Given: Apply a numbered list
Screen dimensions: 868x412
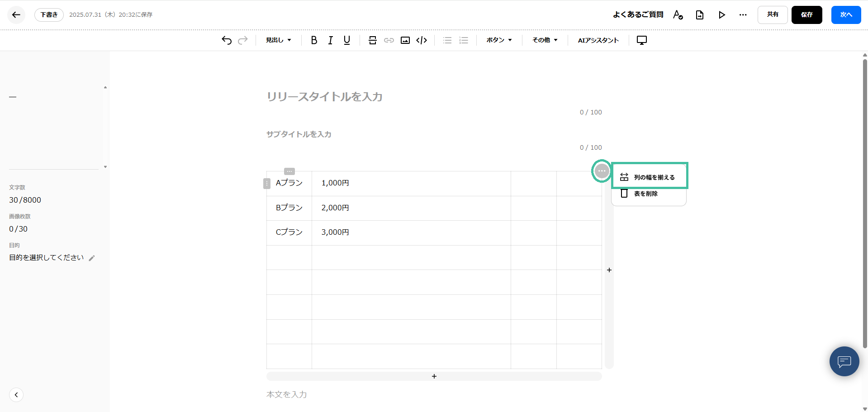Looking at the screenshot, I should point(463,40).
